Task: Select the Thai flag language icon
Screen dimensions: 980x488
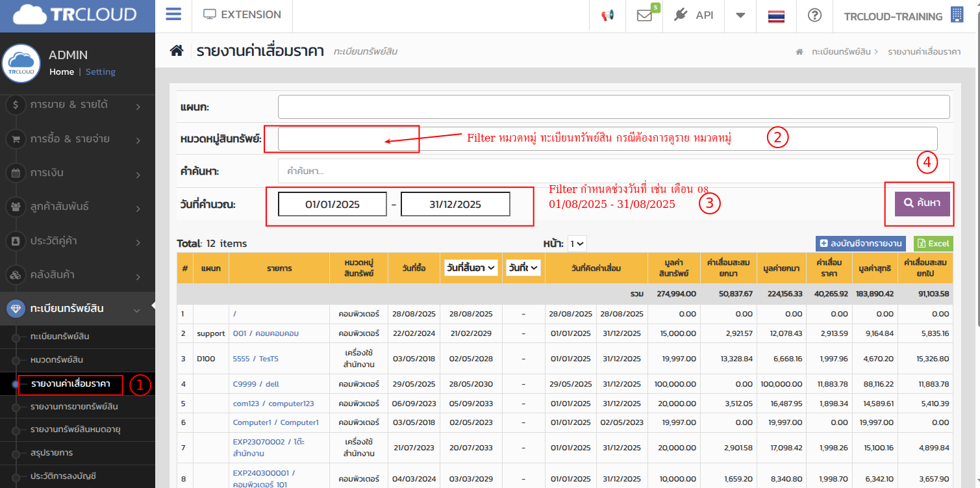Action: pyautogui.click(x=776, y=16)
